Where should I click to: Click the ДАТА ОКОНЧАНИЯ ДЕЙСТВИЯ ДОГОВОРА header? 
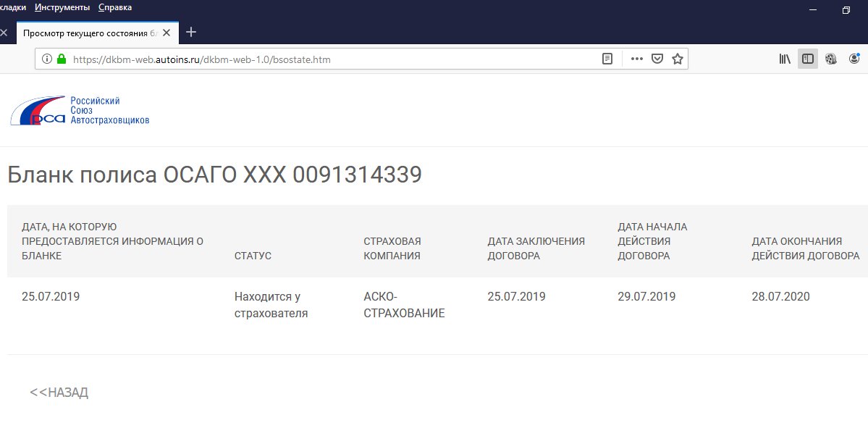[806, 248]
